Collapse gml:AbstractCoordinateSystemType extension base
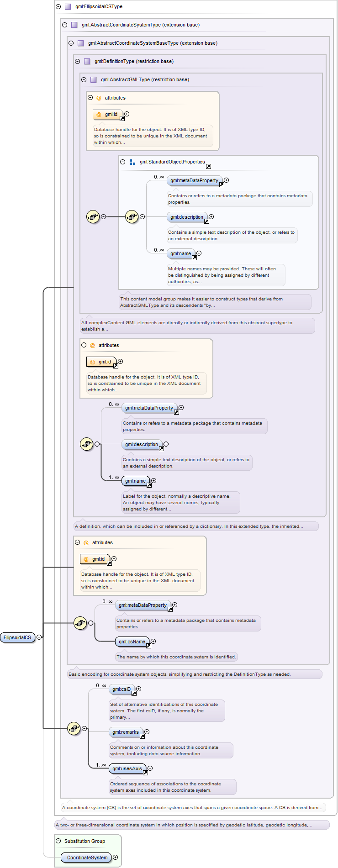Screen dimensions: 338x868 64,25
